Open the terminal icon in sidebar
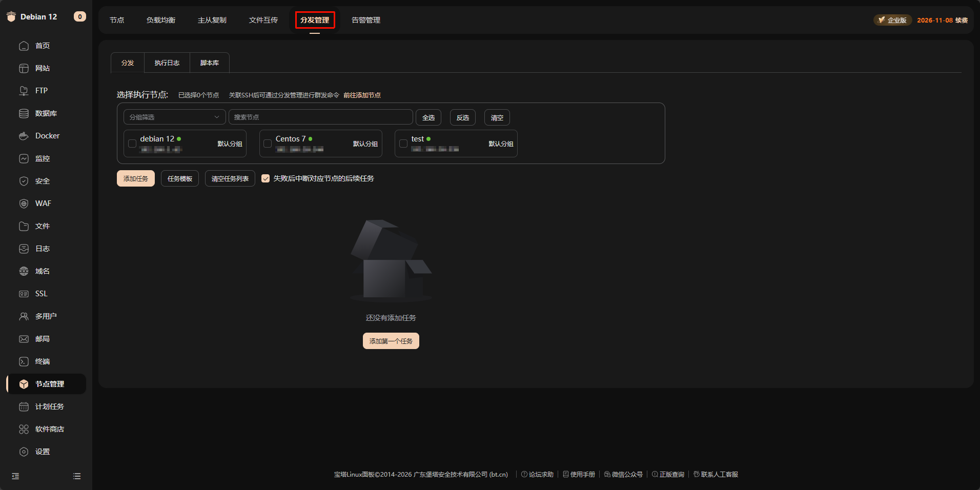 coord(24,361)
